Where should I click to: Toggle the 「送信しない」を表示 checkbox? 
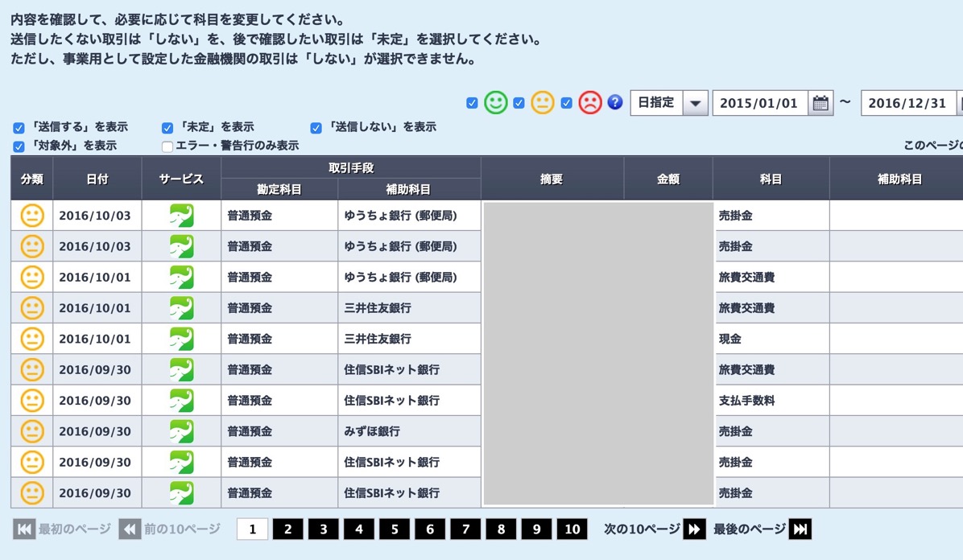click(x=316, y=128)
